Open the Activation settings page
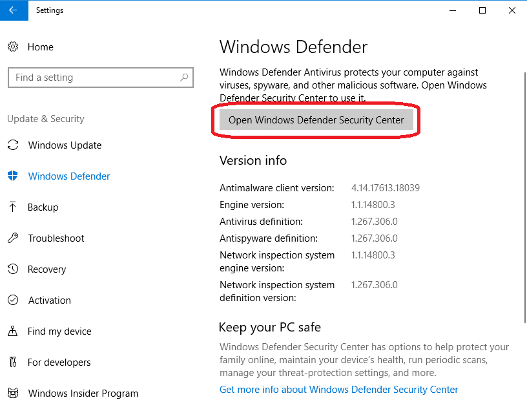Screen dimensions: 527x420 tap(49, 300)
